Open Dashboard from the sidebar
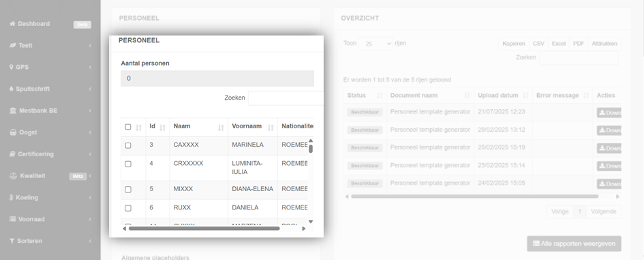The height and width of the screenshot is (260, 644). [33, 24]
